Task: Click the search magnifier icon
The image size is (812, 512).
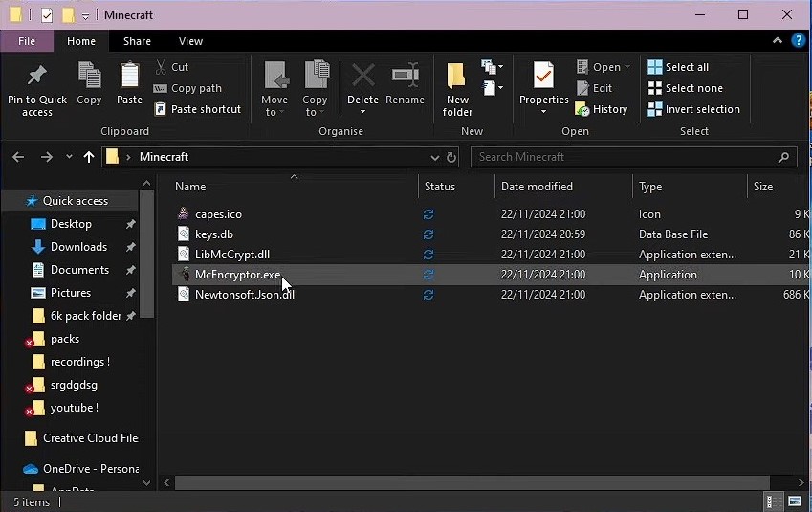Action: pos(783,157)
